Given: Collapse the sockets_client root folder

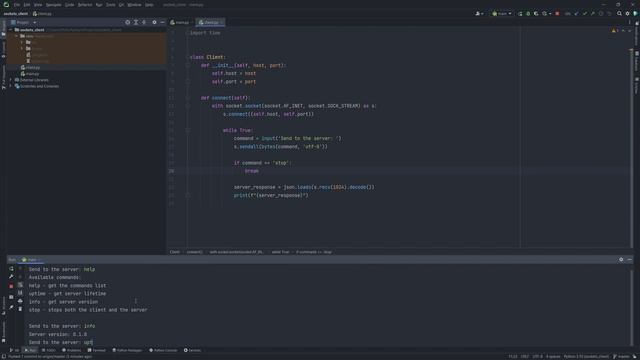Looking at the screenshot, I should 10,30.
